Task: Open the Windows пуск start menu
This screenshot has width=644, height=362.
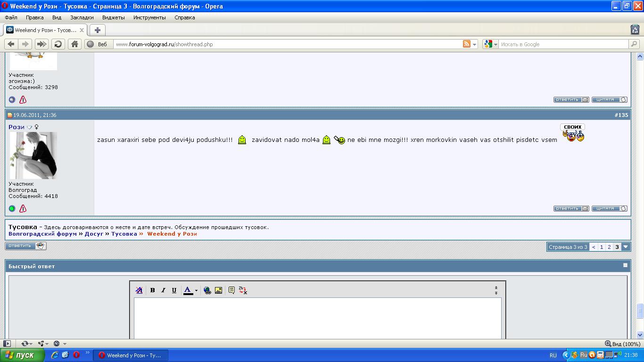Action: [x=22, y=355]
